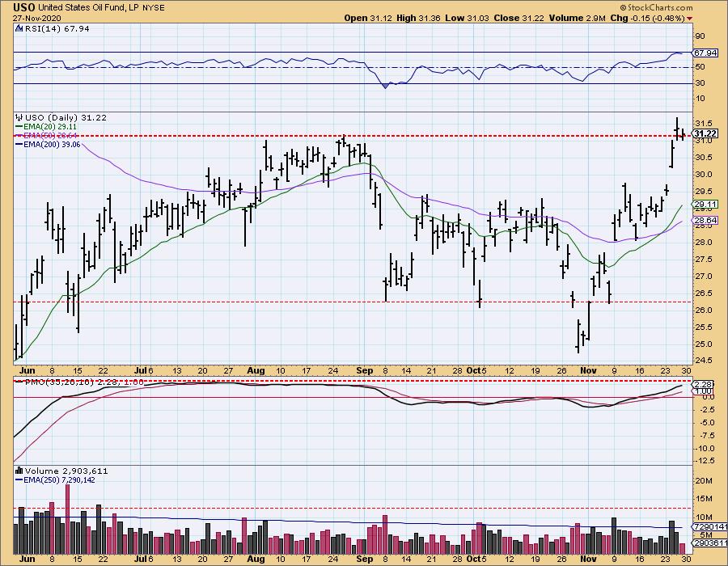Image resolution: width=728 pixels, height=566 pixels.
Task: Click the -10.0 PMO axis label
Action: coord(704,448)
